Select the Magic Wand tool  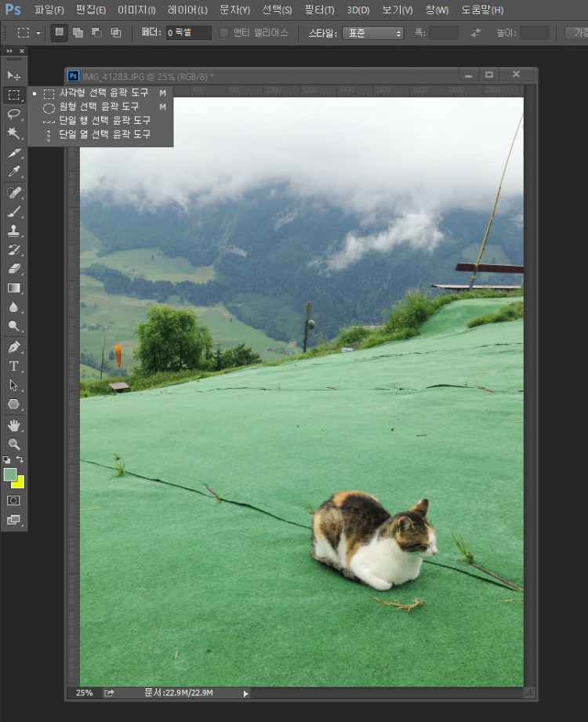(x=13, y=133)
